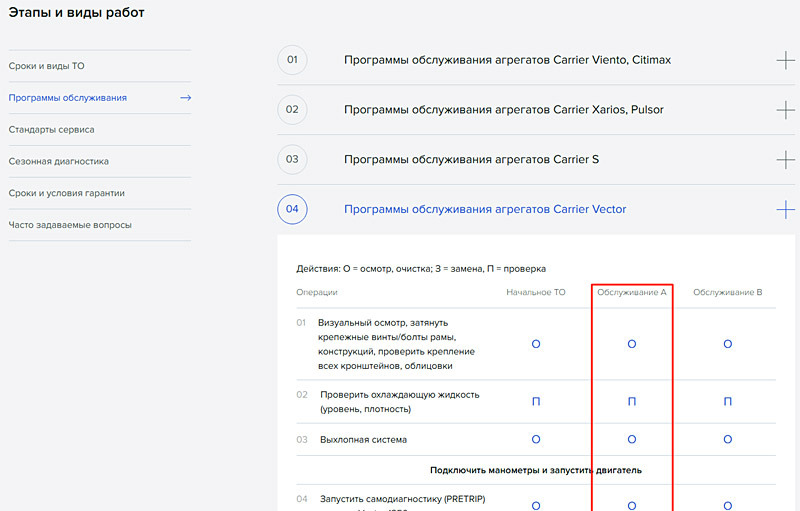The height and width of the screenshot is (511, 800).
Task: Click the numbered circle 01
Action: (292, 60)
